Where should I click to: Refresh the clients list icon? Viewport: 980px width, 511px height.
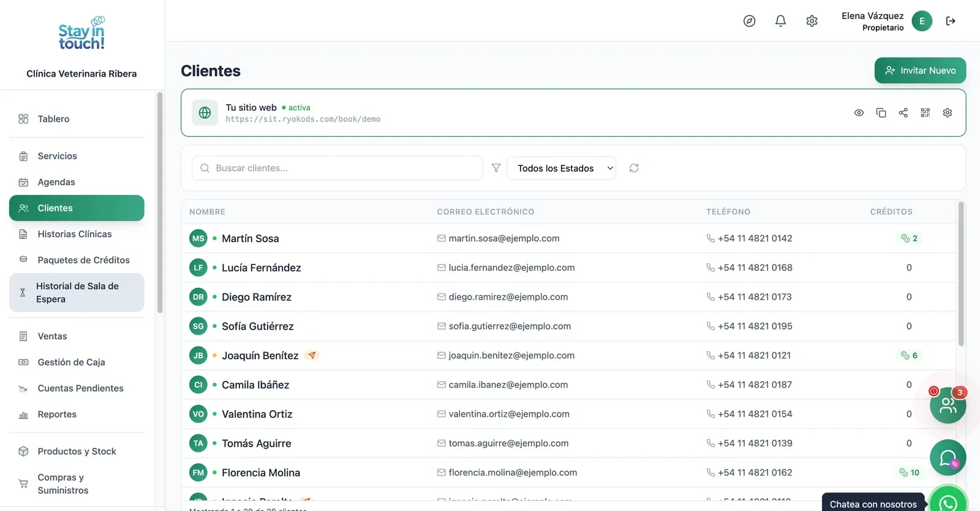click(x=634, y=168)
